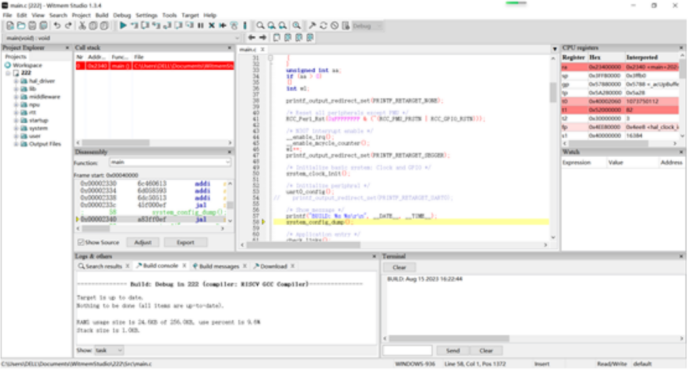
Task: Click the Undo arrow icon
Action: click(57, 26)
